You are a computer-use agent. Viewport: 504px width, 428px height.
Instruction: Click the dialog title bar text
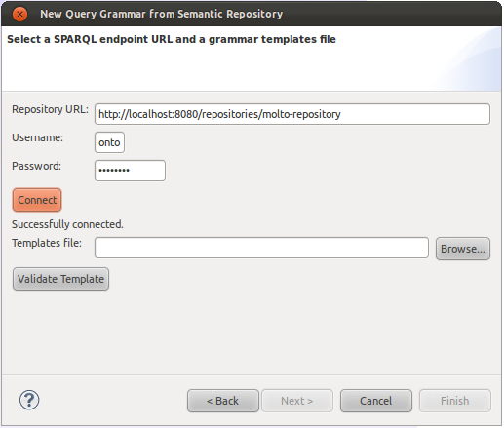pos(161,14)
